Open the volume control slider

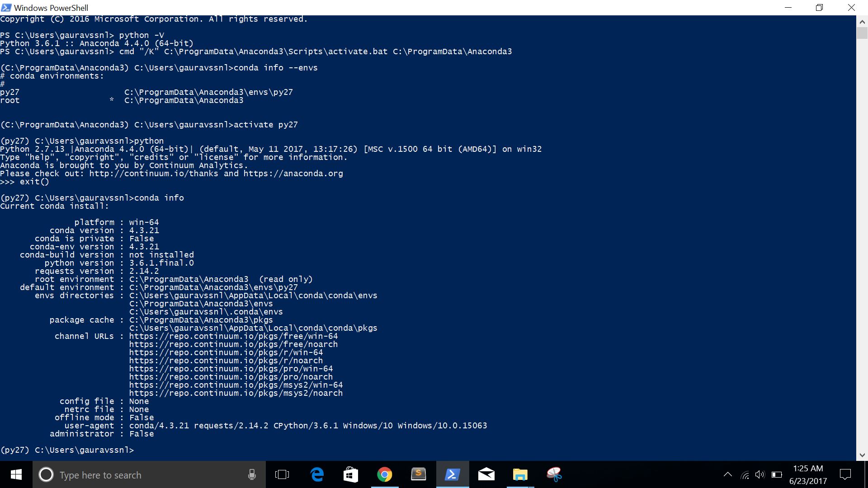[x=760, y=474]
